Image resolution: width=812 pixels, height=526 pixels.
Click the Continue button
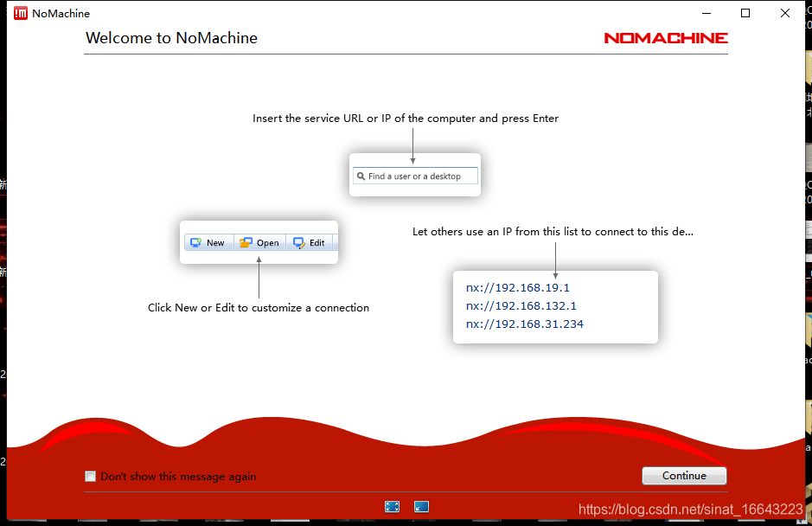684,476
